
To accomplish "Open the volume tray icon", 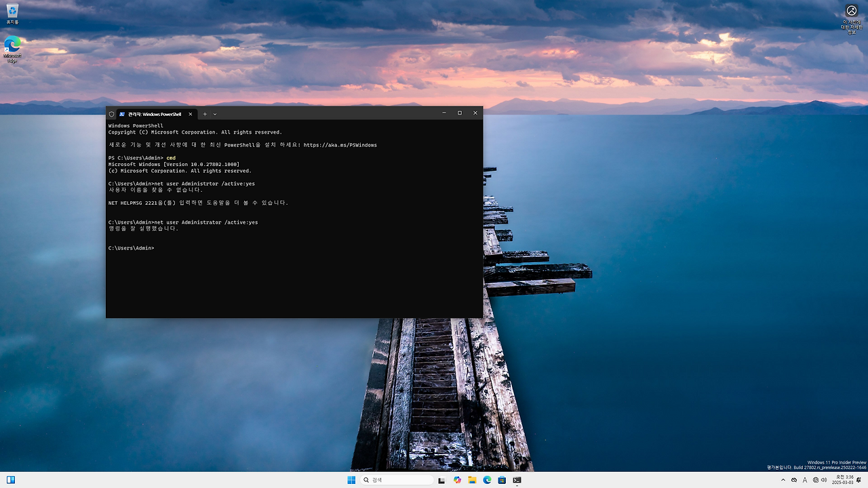I will coord(824,480).
